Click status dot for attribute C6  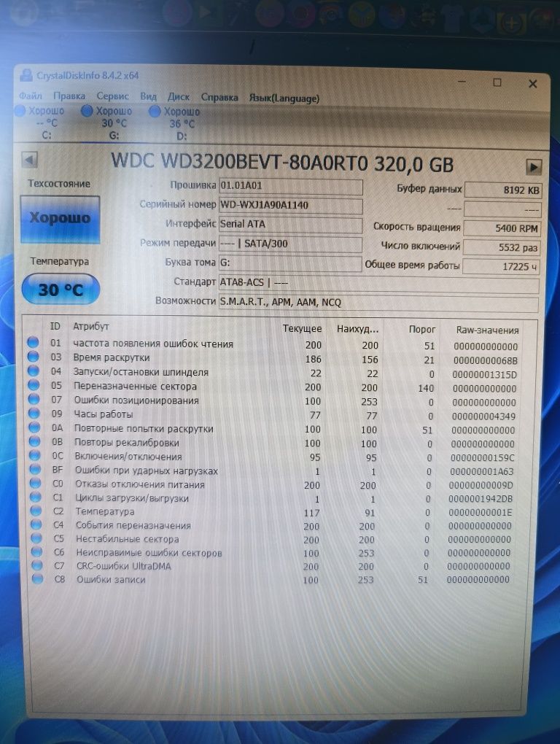[36, 551]
